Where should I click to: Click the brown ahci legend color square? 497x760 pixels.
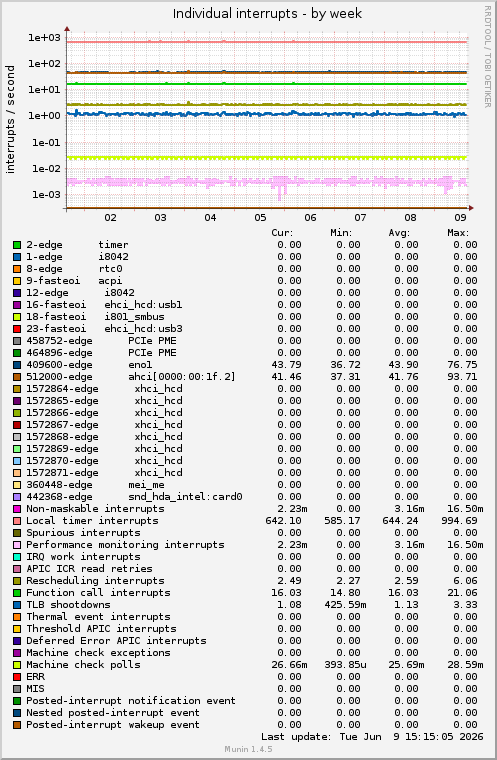[17, 377]
